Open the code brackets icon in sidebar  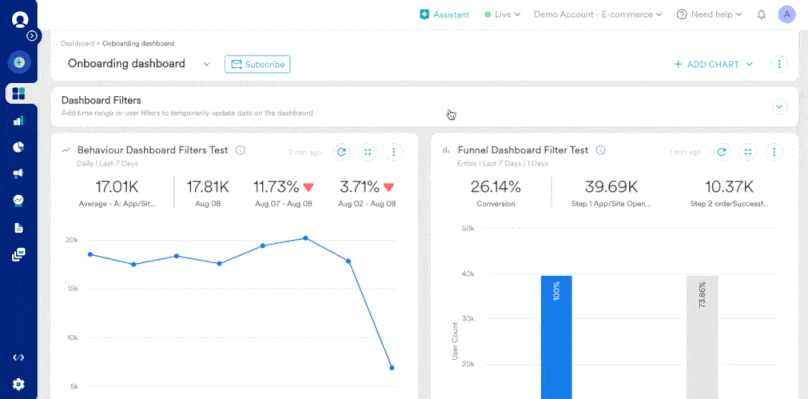(19, 357)
